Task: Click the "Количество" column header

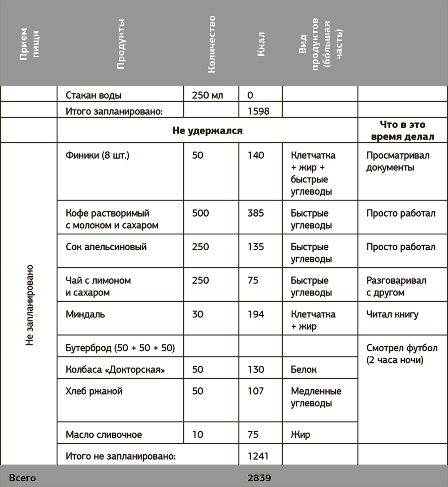Action: click(x=211, y=43)
